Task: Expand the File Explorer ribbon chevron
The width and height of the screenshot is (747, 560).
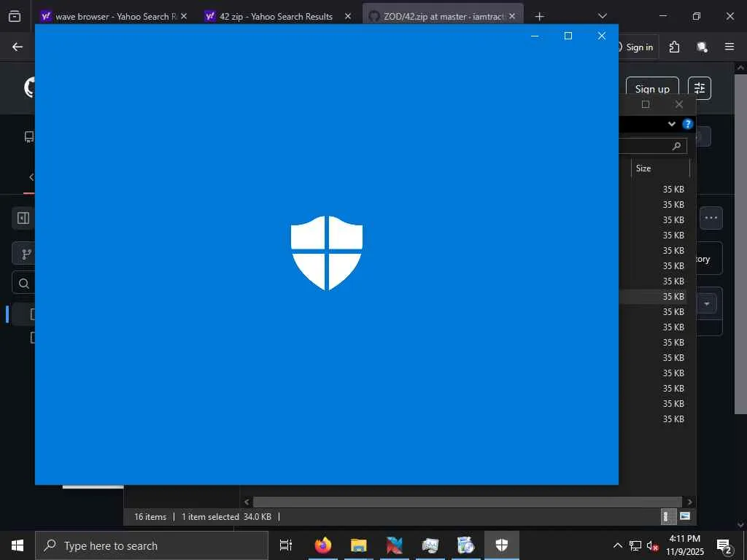Action: tap(671, 124)
